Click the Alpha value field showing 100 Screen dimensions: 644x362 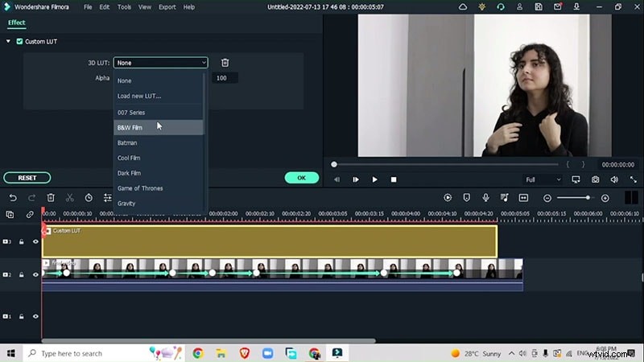[x=225, y=78]
